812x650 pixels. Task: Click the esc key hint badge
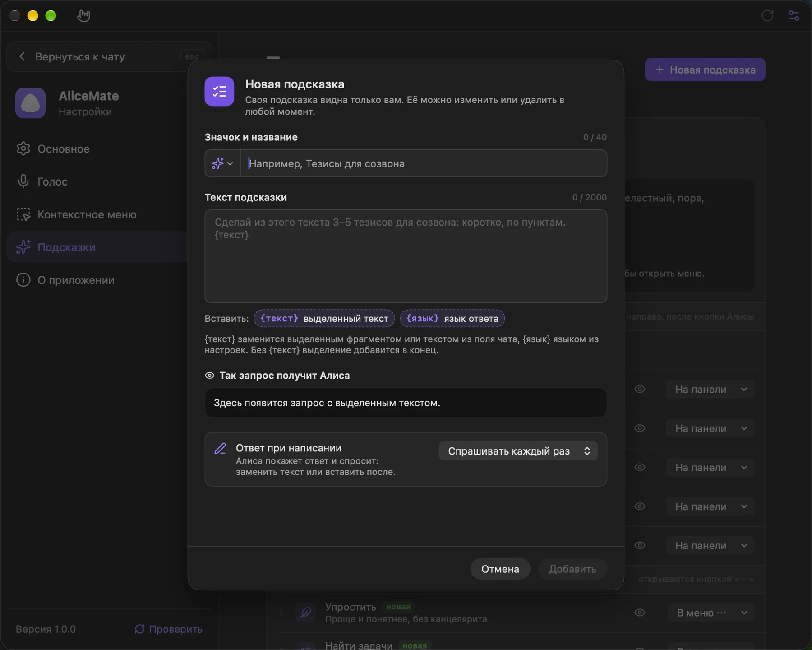point(192,56)
